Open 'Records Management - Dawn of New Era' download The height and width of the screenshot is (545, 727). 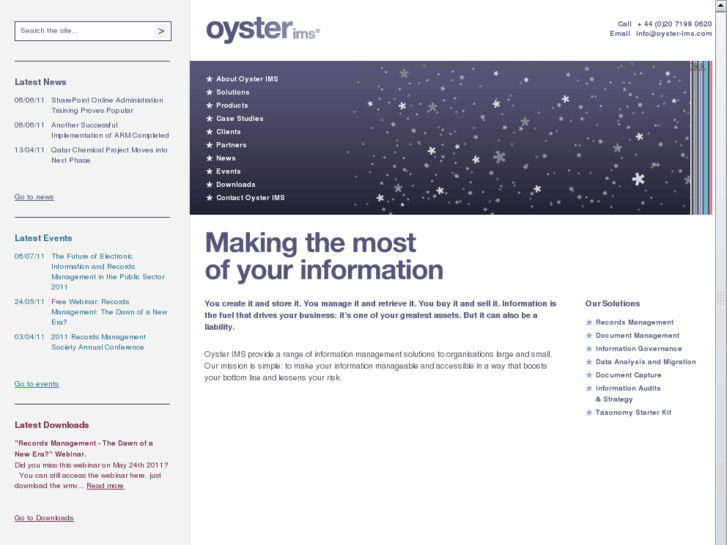point(83,449)
